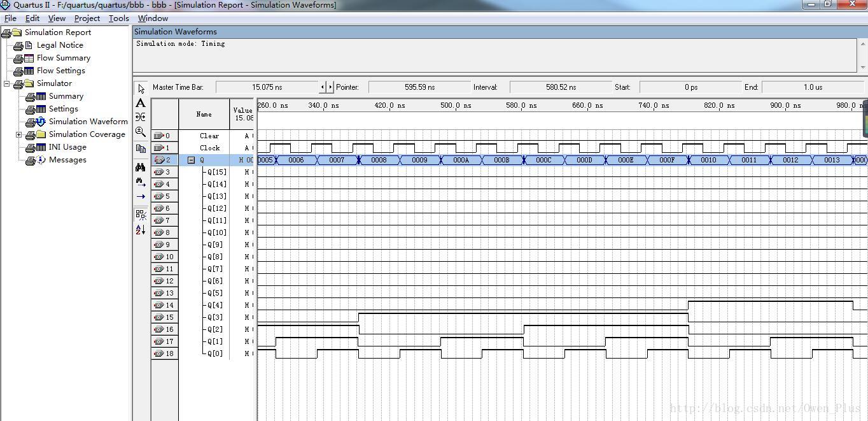
Task: Open the Legal Notice report
Action: pos(60,45)
